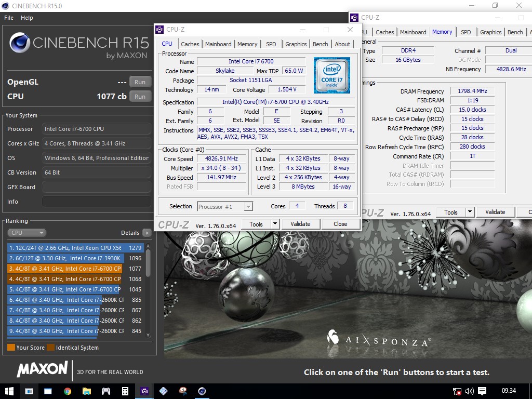This screenshot has height=399, width=532.
Task: Open the CPU ranking type dropdown
Action: tap(26, 233)
